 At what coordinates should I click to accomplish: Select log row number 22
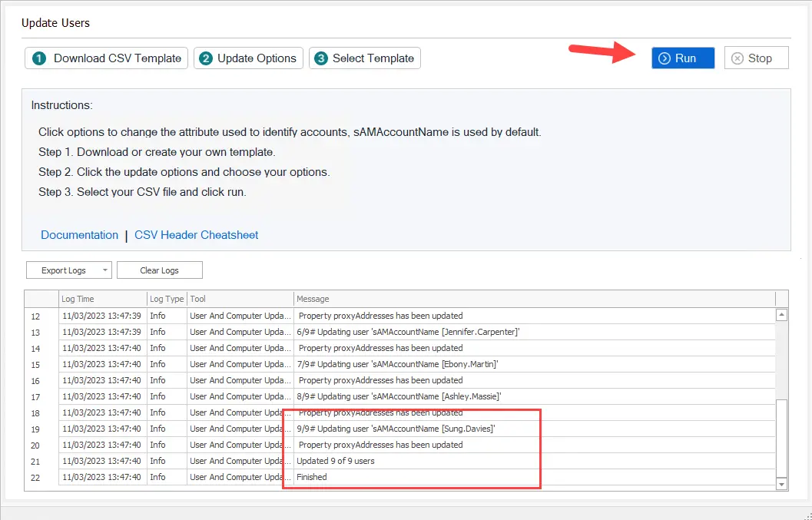[35, 478]
